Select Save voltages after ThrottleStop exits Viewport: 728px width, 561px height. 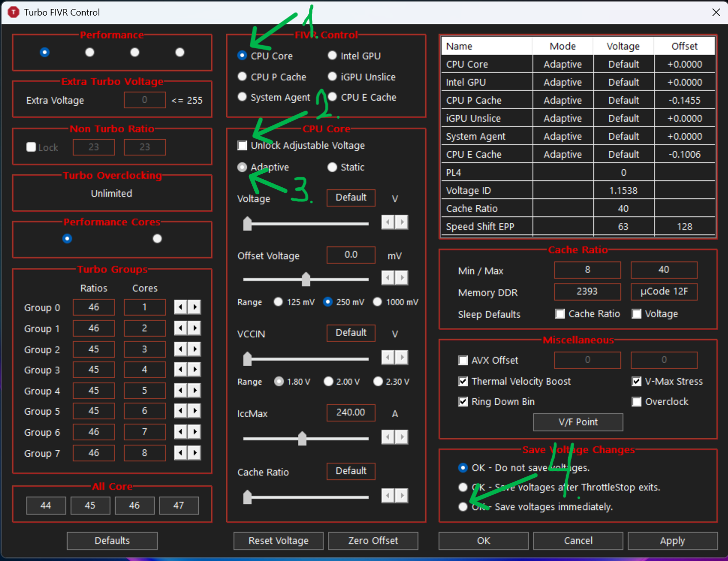click(x=463, y=487)
